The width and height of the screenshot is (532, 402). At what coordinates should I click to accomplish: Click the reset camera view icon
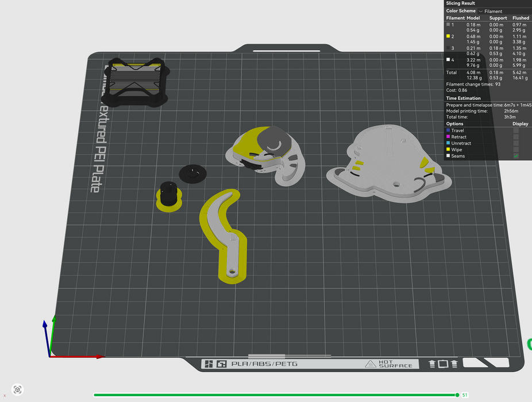[x=18, y=389]
